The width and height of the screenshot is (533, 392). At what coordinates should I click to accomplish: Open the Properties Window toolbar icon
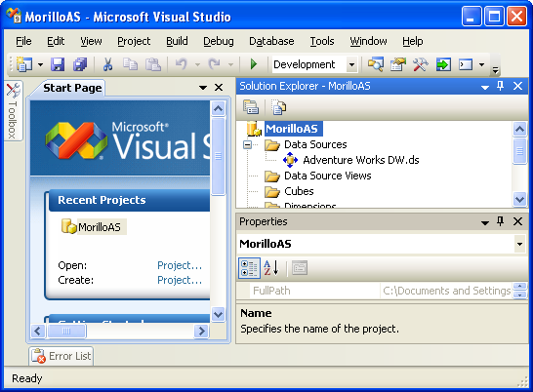tap(398, 64)
